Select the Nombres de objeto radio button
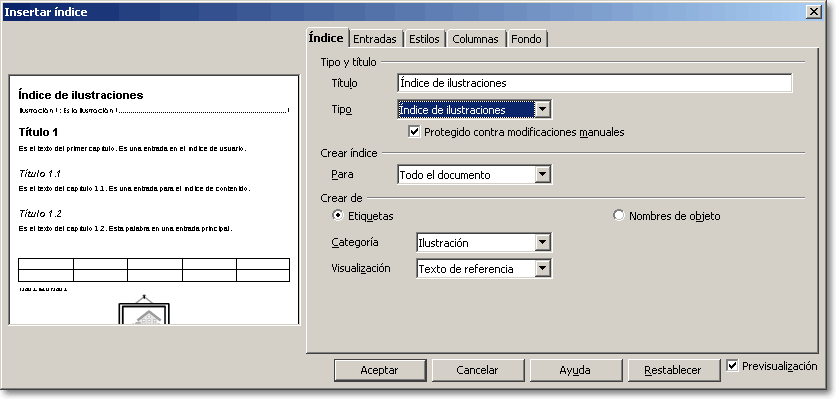Screen dimensions: 836x399 pos(618,216)
